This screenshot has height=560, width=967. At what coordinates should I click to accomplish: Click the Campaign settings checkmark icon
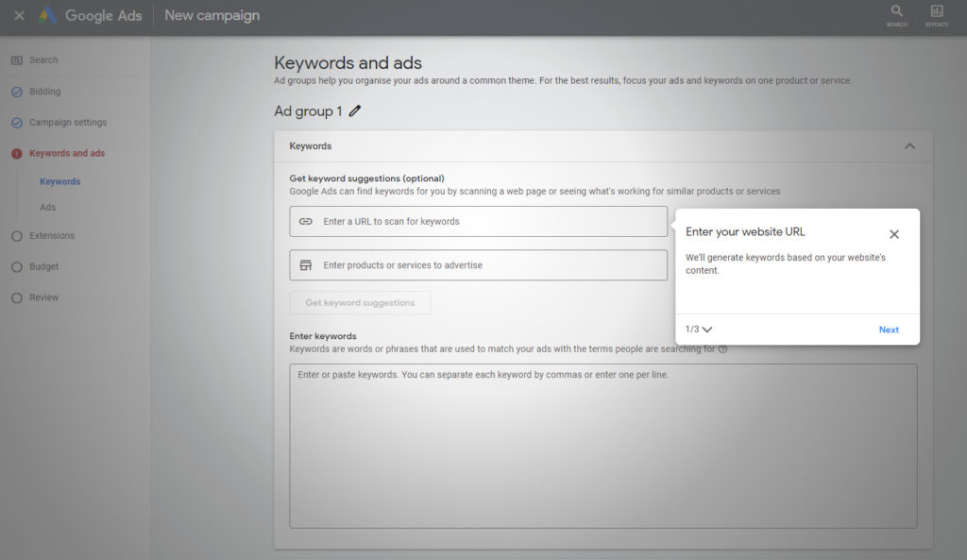coord(17,123)
